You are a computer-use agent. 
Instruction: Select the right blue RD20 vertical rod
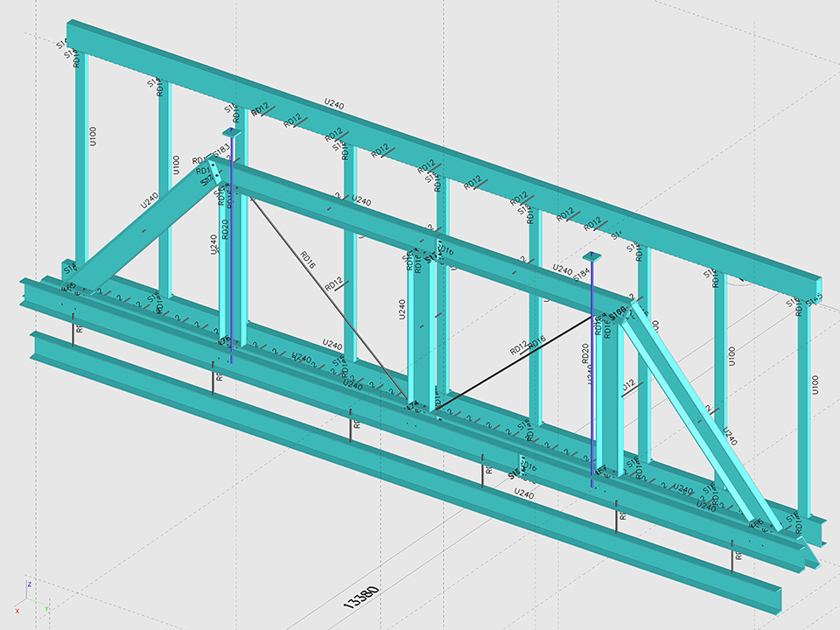[x=592, y=394]
